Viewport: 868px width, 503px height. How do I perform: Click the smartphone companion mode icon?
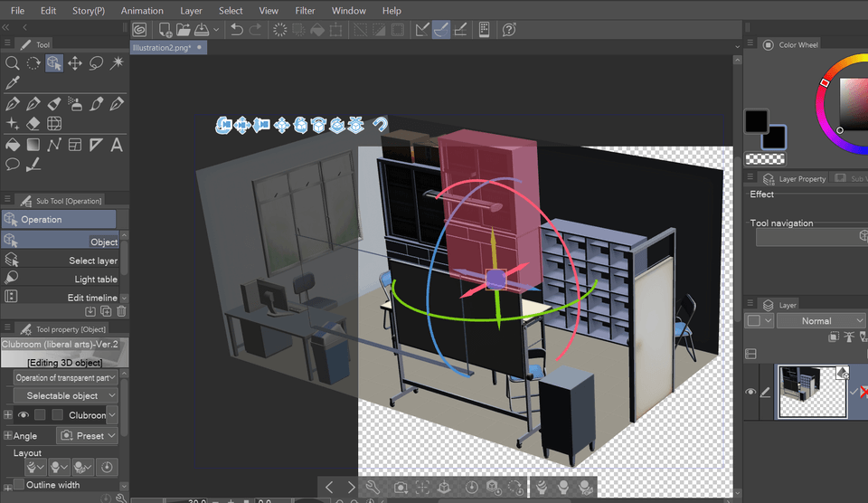coord(484,30)
